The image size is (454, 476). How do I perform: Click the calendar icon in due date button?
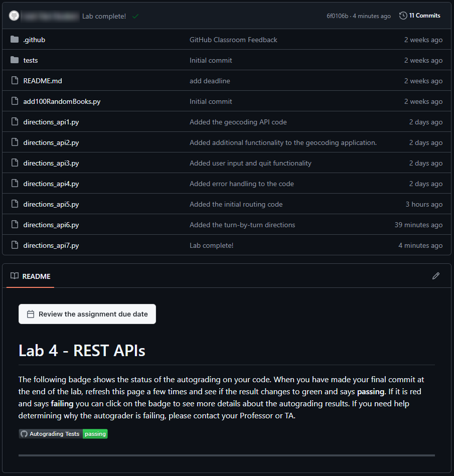(x=31, y=314)
